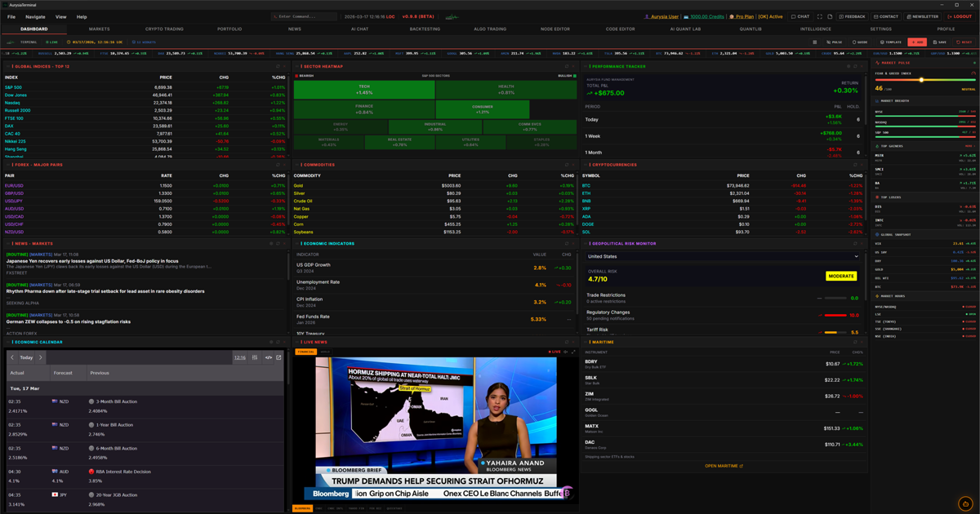Toggle the LIVE indicator on the news stream
The height and width of the screenshot is (514, 980).
pyautogui.click(x=554, y=352)
